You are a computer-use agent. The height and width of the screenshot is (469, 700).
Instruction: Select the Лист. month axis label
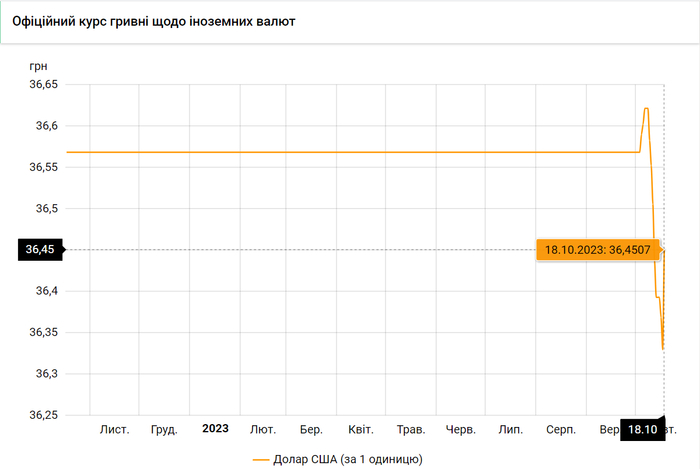click(114, 429)
